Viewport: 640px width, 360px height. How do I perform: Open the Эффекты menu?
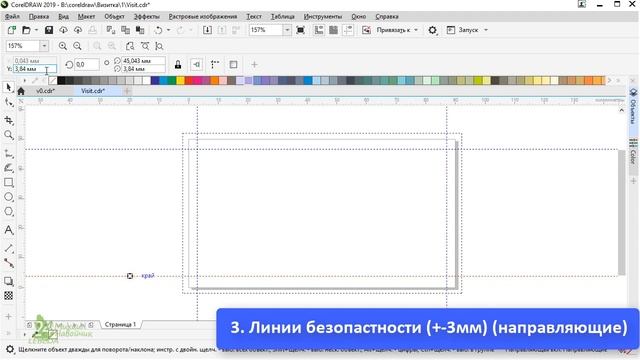(147, 16)
